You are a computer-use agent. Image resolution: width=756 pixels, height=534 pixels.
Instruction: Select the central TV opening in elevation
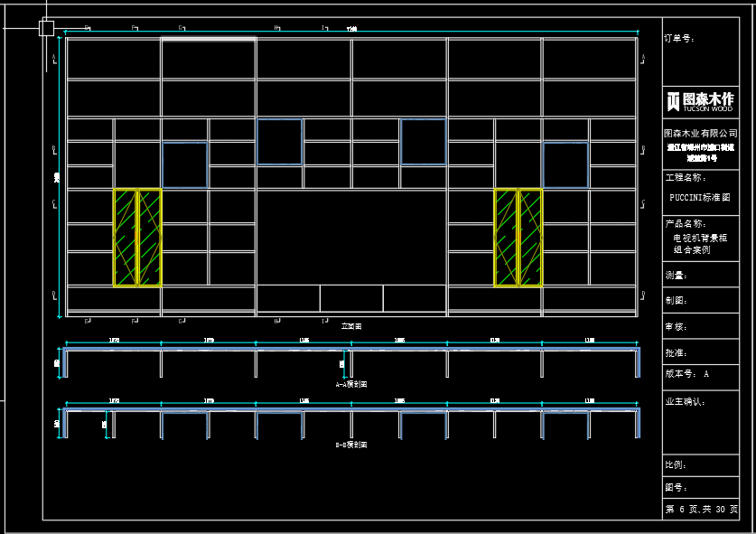coord(351,237)
